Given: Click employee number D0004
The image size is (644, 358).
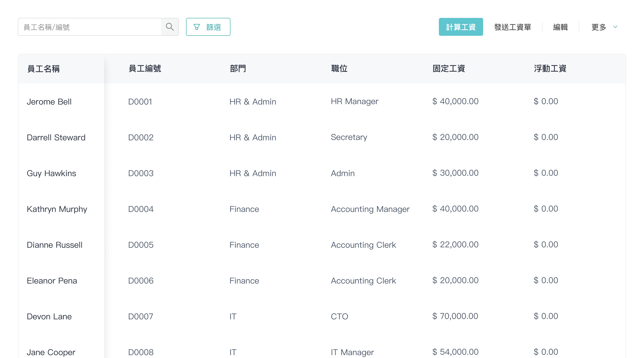Looking at the screenshot, I should (140, 209).
